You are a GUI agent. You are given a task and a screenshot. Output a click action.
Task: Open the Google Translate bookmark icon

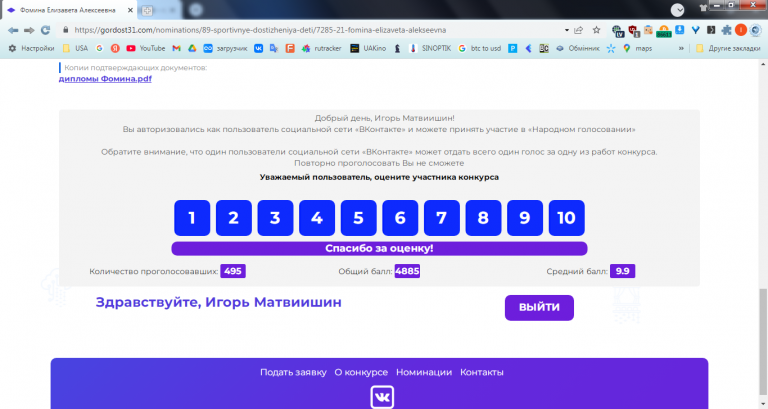pyautogui.click(x=274, y=48)
